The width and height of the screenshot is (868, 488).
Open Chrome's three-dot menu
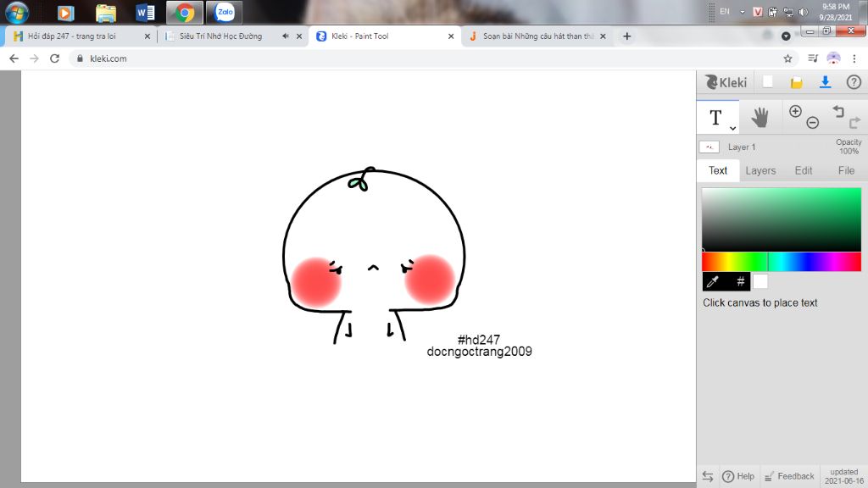click(854, 58)
